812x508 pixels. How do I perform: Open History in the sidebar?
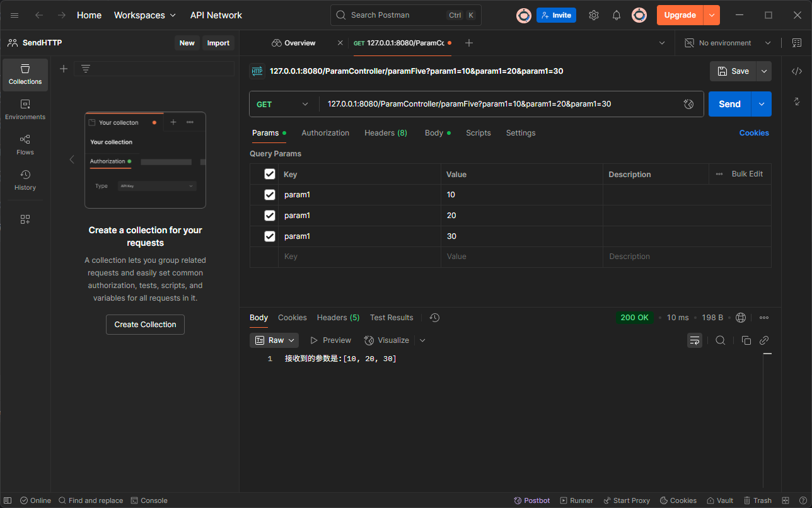click(x=25, y=181)
